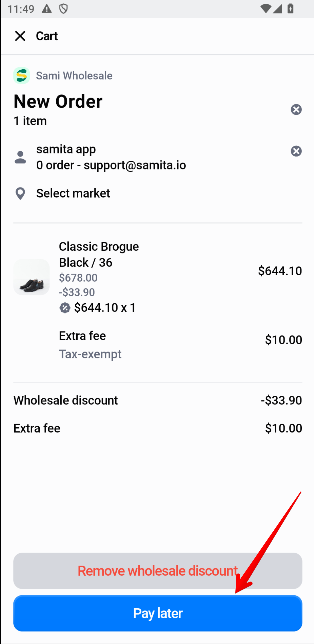Screen dimensions: 314x644
Task: Open the Classic Brogue shoe thumbnail
Action: tap(31, 277)
